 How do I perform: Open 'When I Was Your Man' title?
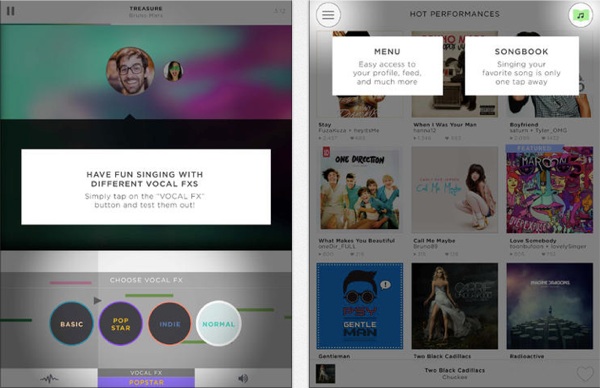click(x=445, y=125)
